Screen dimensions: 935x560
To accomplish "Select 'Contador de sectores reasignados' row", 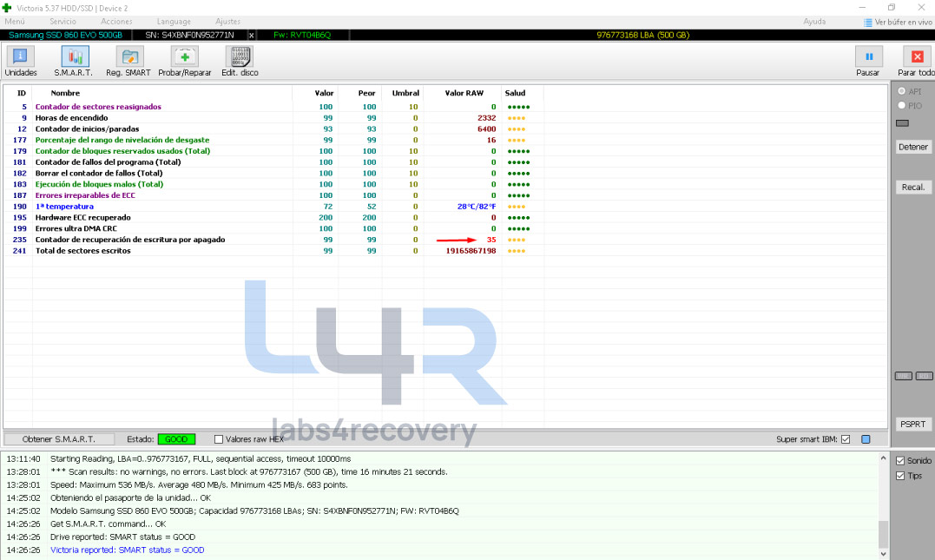I will 273,107.
